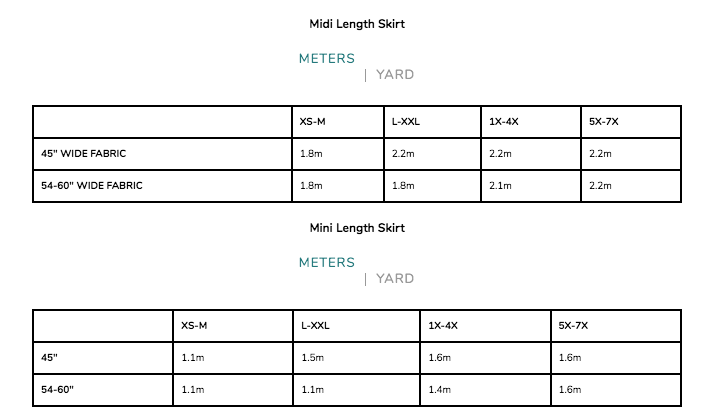Click the 2.1m cell in Midi table

tap(500, 185)
